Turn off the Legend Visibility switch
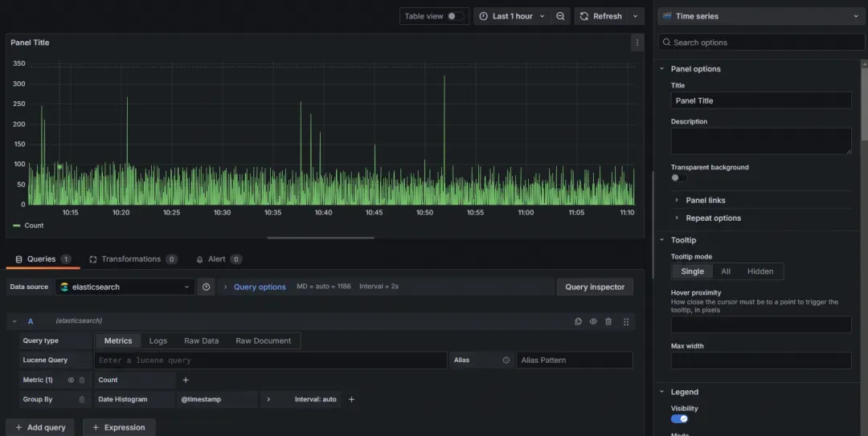The image size is (868, 436). [679, 418]
